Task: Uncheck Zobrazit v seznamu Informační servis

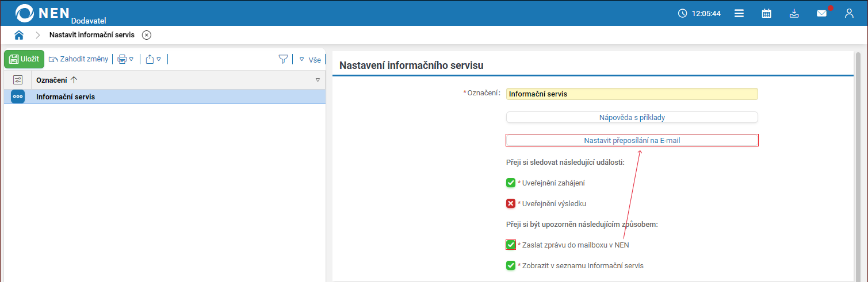Action: point(511,265)
